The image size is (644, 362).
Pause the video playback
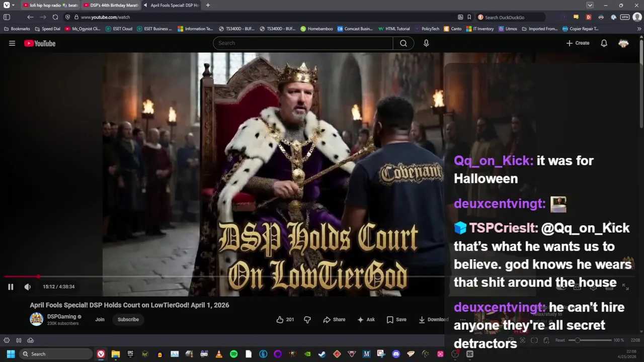coord(11,287)
